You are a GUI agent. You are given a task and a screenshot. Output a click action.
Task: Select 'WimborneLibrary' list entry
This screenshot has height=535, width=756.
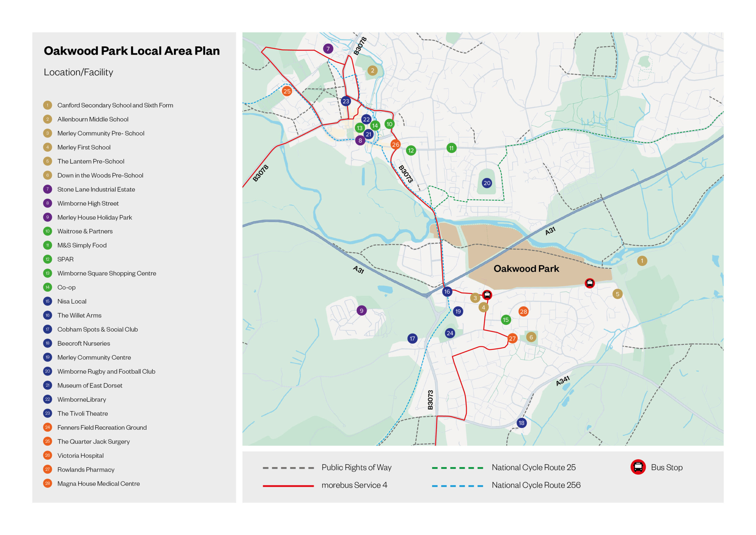pyautogui.click(x=82, y=399)
